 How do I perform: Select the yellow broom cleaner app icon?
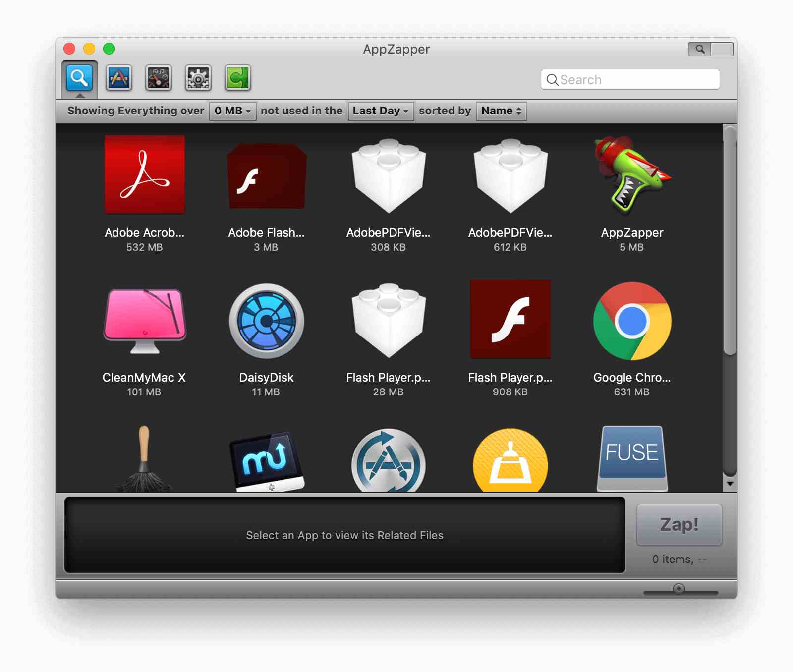point(510,460)
